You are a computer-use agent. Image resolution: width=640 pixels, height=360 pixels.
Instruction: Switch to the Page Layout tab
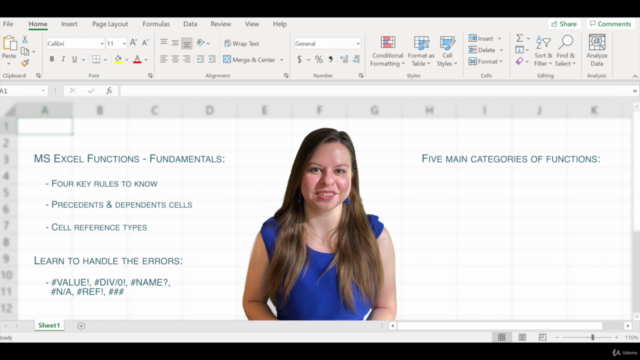110,24
